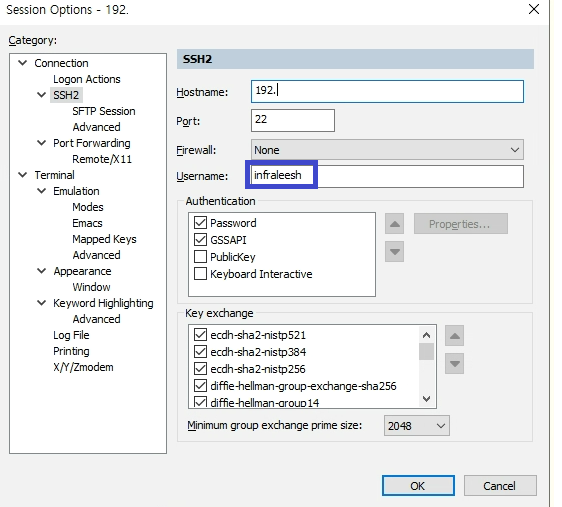Open Minimum group exchange prime size dropdown

pyautogui.click(x=416, y=426)
